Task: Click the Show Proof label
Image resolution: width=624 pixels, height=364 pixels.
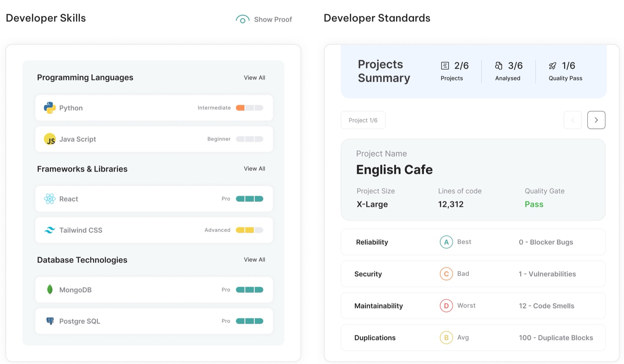Action: pos(273,19)
